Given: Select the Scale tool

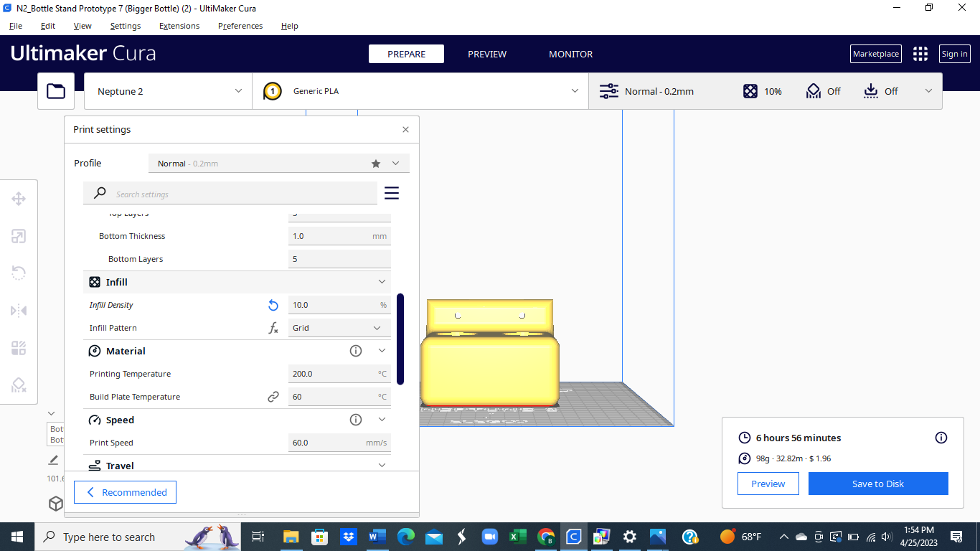Looking at the screenshot, I should tap(19, 235).
